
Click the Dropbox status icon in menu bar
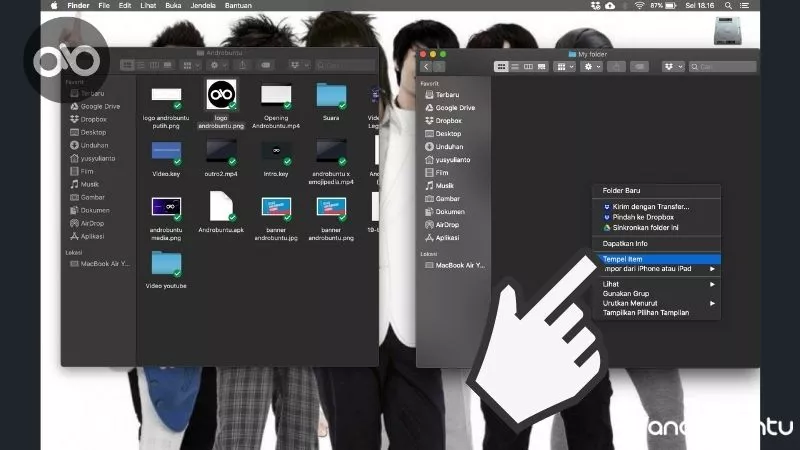click(595, 6)
